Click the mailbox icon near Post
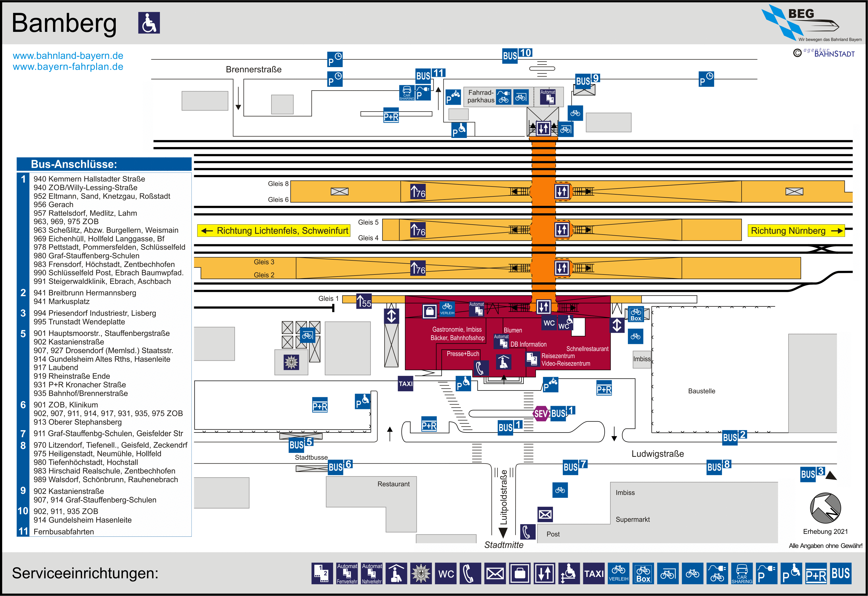This screenshot has width=868, height=596. [x=545, y=515]
